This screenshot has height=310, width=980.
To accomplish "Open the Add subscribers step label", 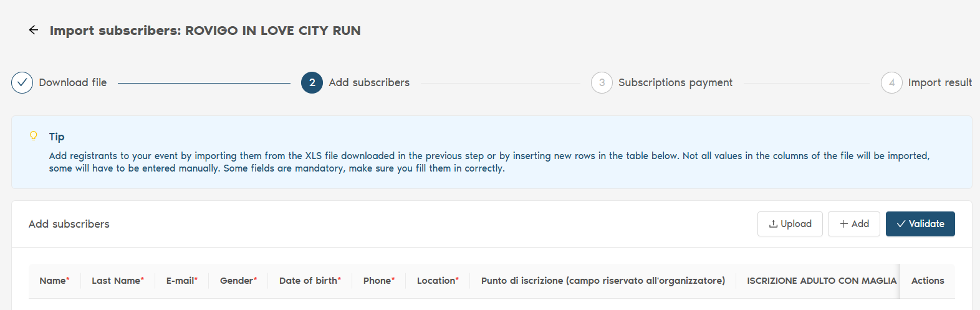I will 369,82.
